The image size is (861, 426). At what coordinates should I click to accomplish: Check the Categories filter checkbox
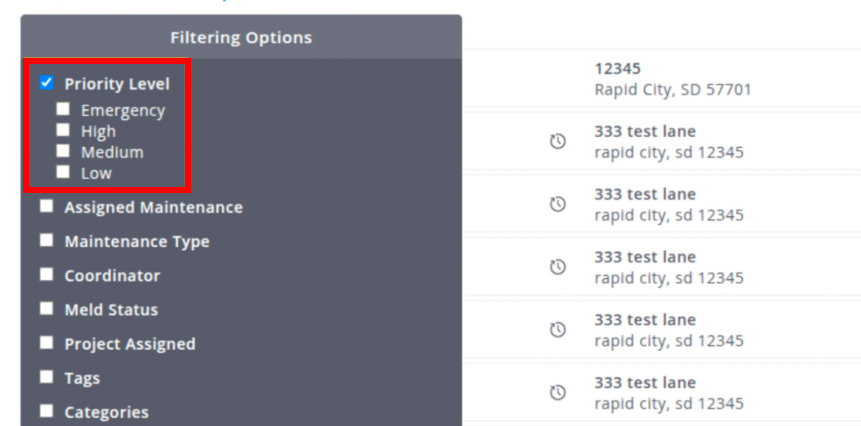click(47, 411)
